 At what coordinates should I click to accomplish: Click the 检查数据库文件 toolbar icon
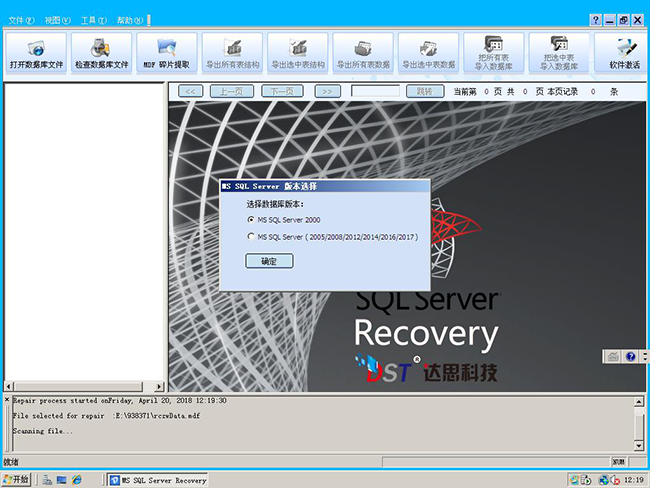102,53
